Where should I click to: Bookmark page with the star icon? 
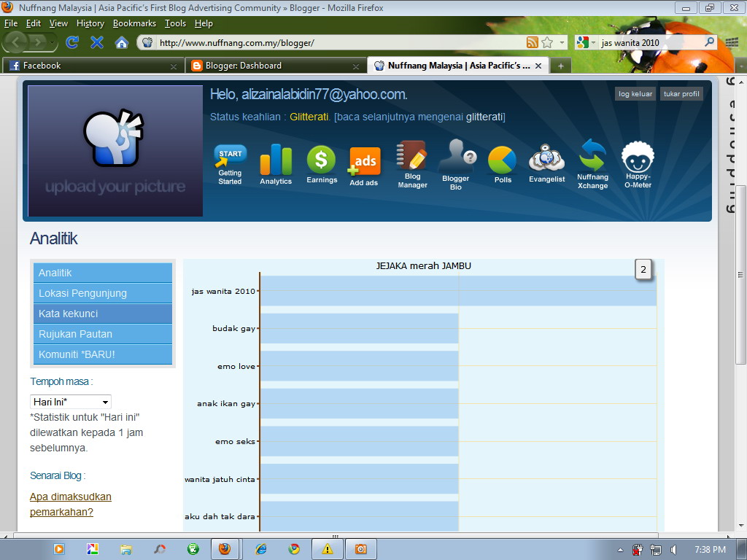point(547,42)
